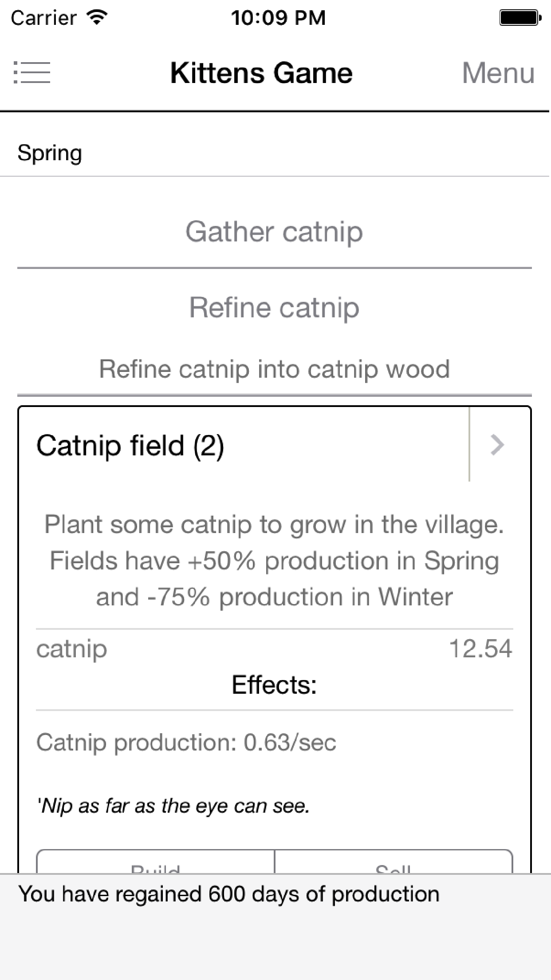Open the side list hamburger icon
The height and width of the screenshot is (980, 551).
point(32,72)
